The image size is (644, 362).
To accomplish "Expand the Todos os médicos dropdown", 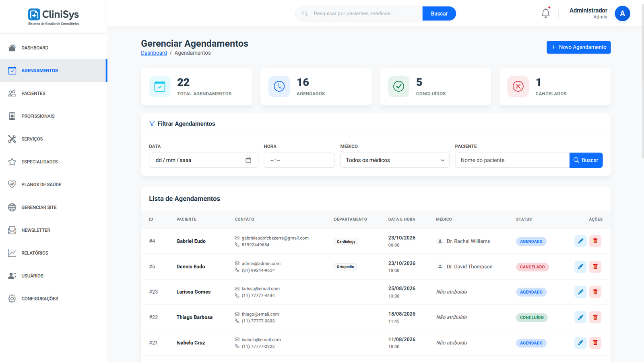I will [394, 160].
